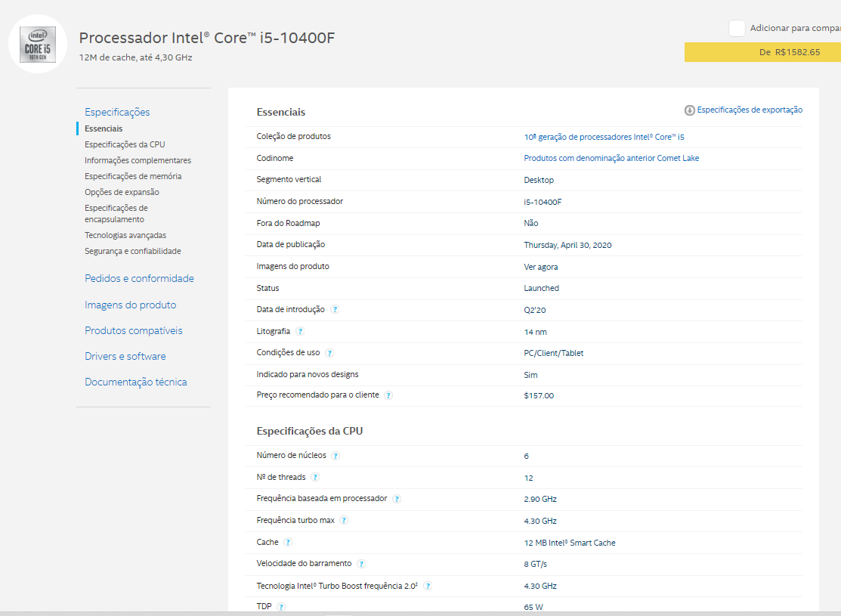Click help icon beside Turbo Boost frequência 2.0

(x=428, y=586)
